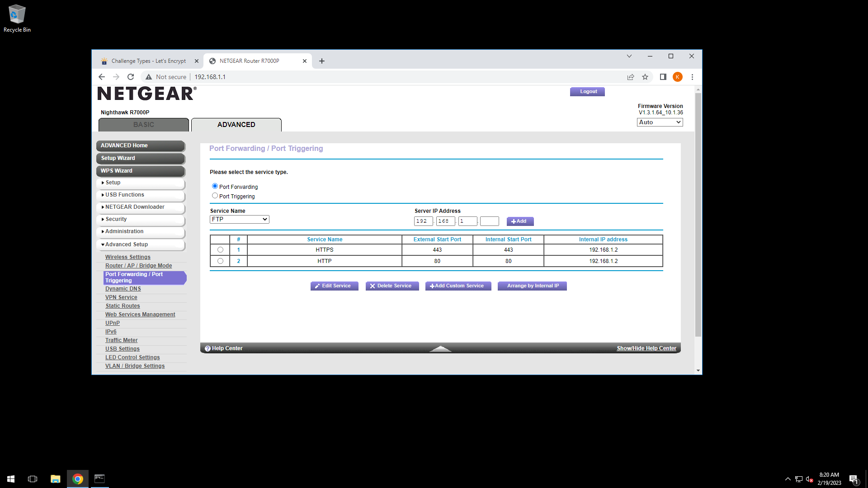Viewport: 868px width, 488px height.
Task: Switch to the BASIC tab
Action: tap(144, 125)
